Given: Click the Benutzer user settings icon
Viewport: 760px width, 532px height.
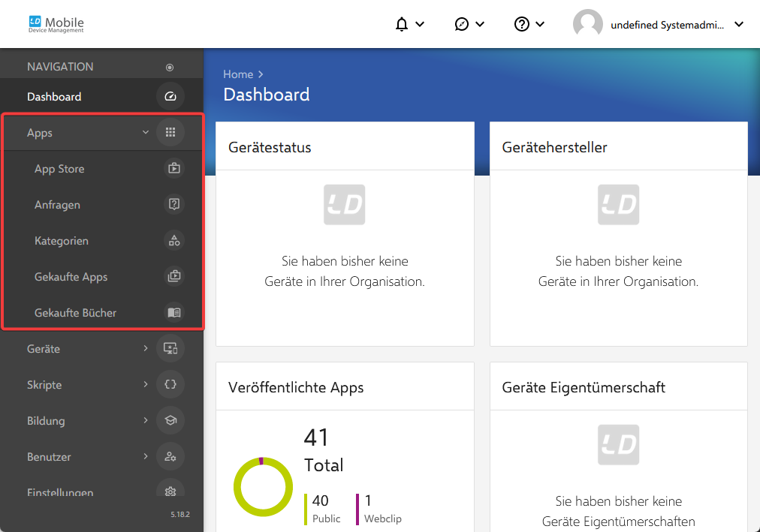Looking at the screenshot, I should [x=170, y=456].
